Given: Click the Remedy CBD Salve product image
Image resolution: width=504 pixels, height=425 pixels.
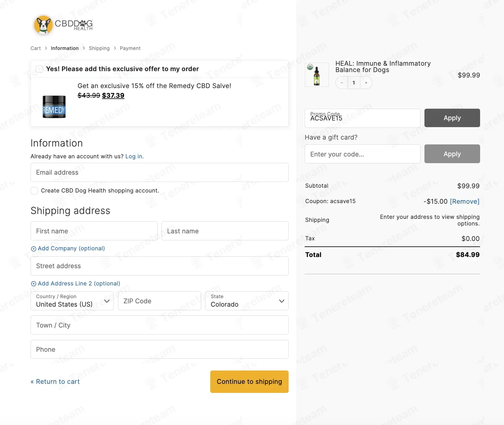Looking at the screenshot, I should click(54, 107).
